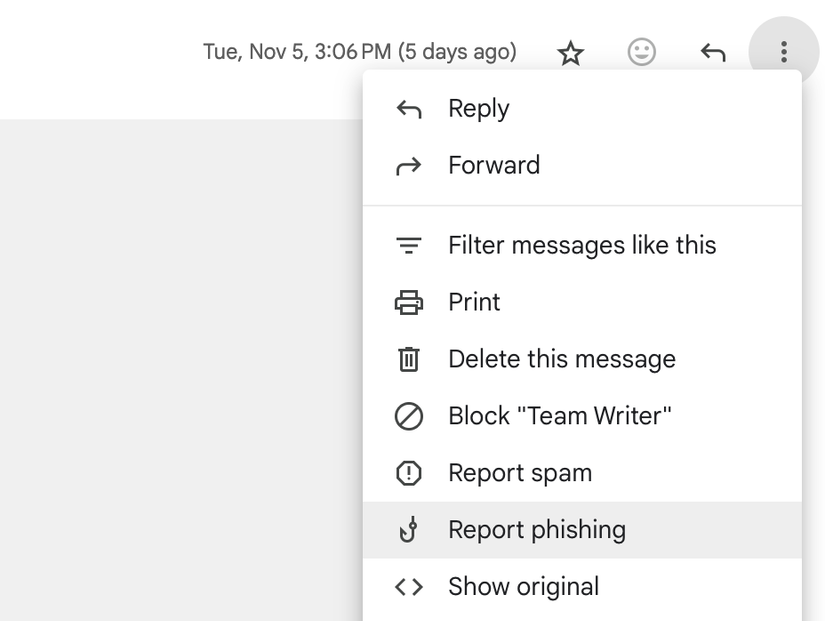Screen dimensions: 825x621
Task: Select the trash can icon to delete message
Action: 409,358
